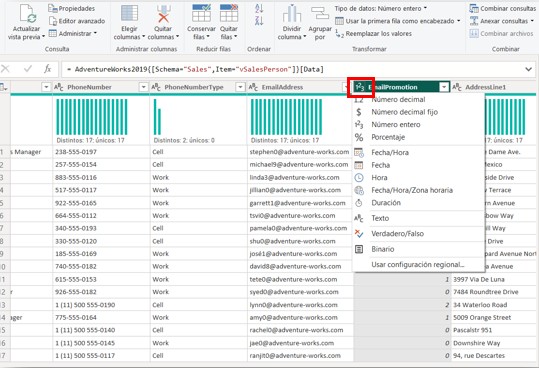The height and width of the screenshot is (368, 539).
Task: Click cell 1 (11) 500 555-0190
Action: [101, 305]
